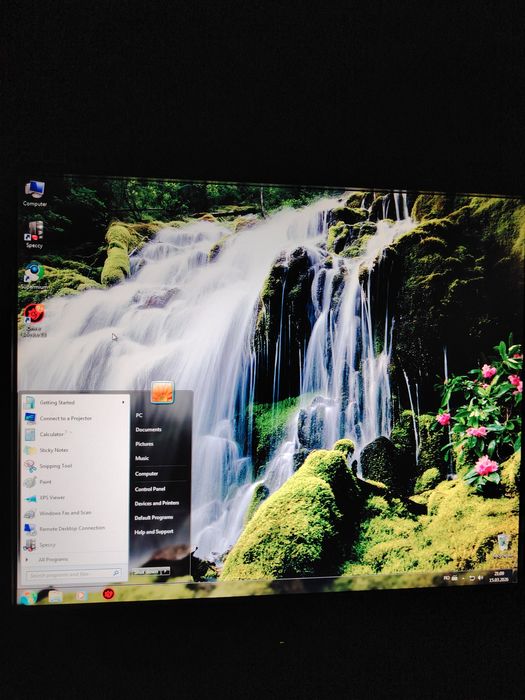This screenshot has height=700, width=525.
Task: Show hidden tray icons arrow
Action: [463, 579]
